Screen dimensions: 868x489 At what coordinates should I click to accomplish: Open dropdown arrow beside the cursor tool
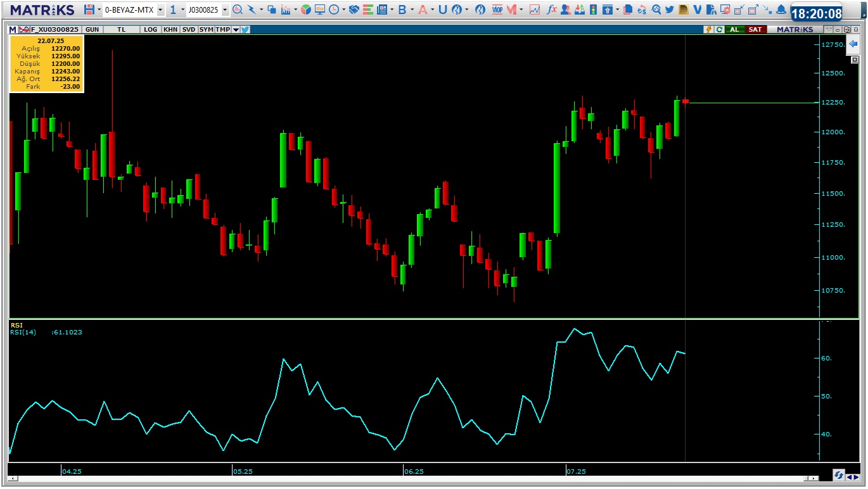(x=261, y=10)
